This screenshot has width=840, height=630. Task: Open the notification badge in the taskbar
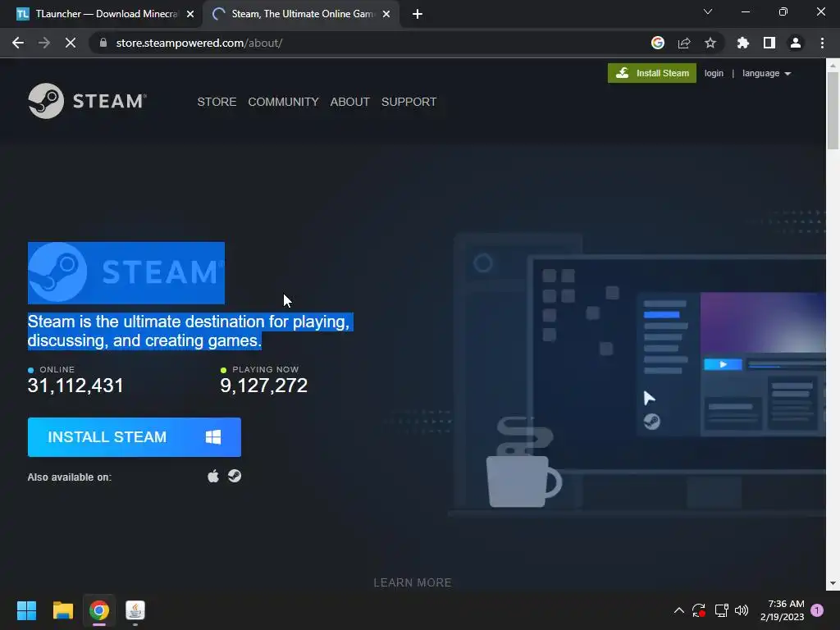pos(817,610)
